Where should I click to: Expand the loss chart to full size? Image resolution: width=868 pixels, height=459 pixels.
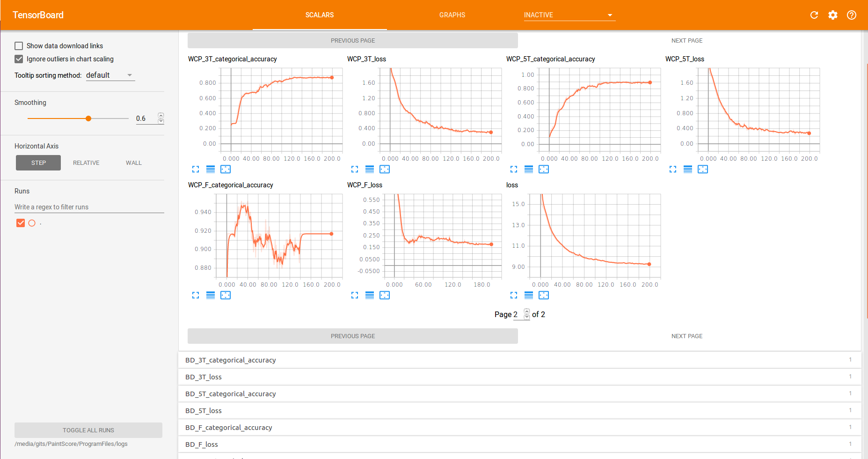coord(514,295)
